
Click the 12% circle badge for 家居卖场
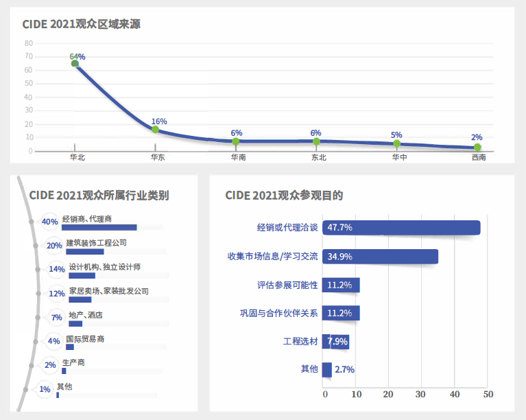57,294
